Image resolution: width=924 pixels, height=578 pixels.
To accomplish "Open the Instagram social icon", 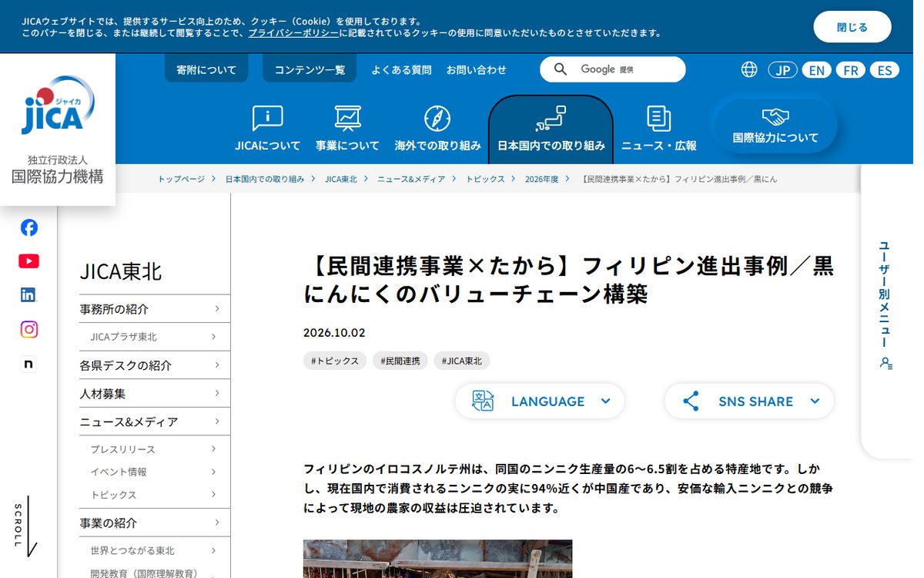I will (x=28, y=329).
